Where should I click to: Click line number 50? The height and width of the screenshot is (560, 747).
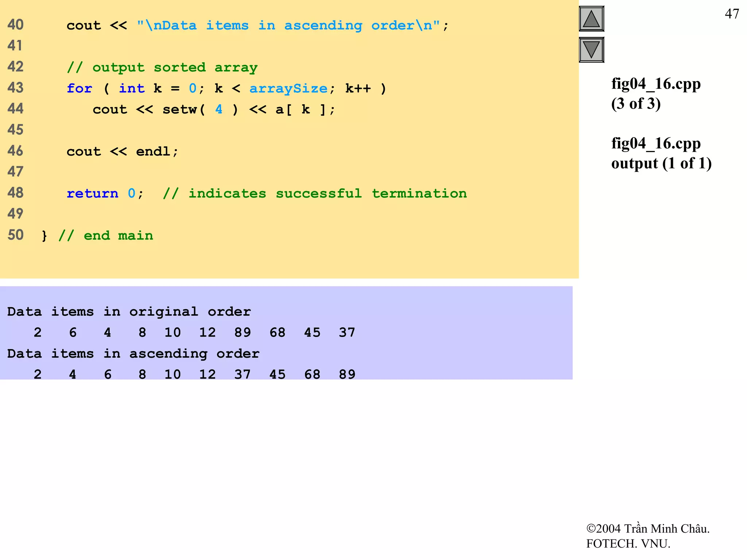(15, 235)
